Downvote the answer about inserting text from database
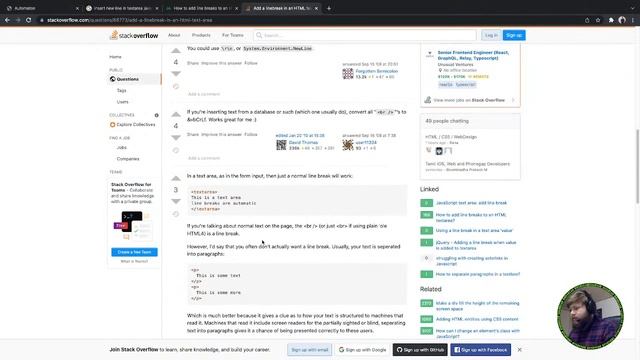640x360 pixels. (x=176, y=138)
